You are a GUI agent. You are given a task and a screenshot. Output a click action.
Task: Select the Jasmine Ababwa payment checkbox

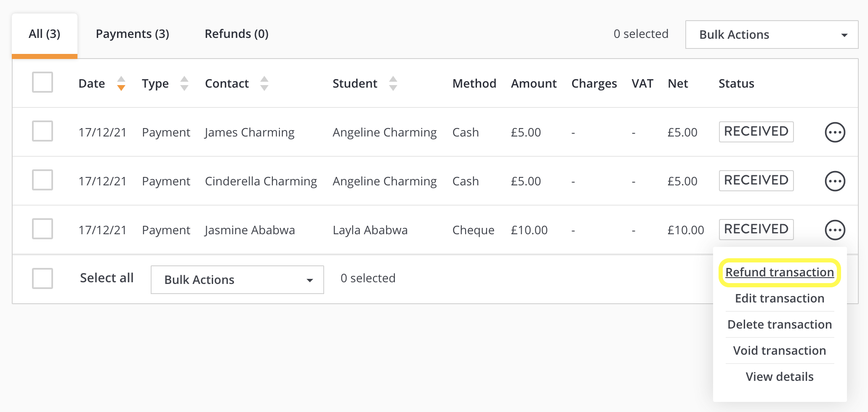point(43,229)
